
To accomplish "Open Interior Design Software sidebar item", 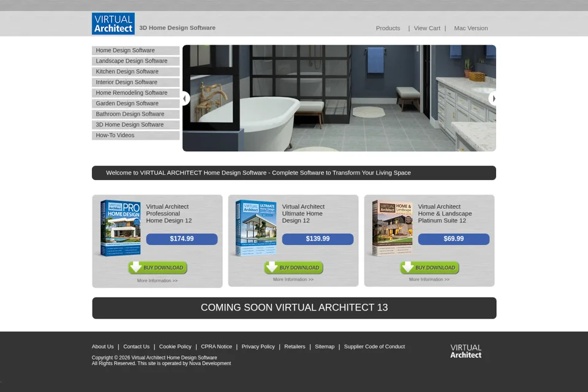I will 136,82.
